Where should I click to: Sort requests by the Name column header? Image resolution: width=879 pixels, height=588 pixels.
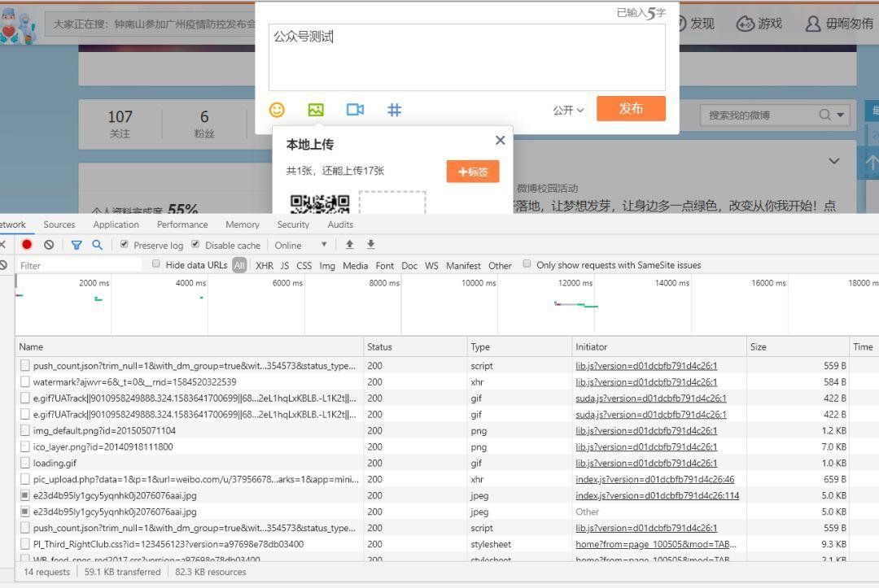(x=190, y=346)
